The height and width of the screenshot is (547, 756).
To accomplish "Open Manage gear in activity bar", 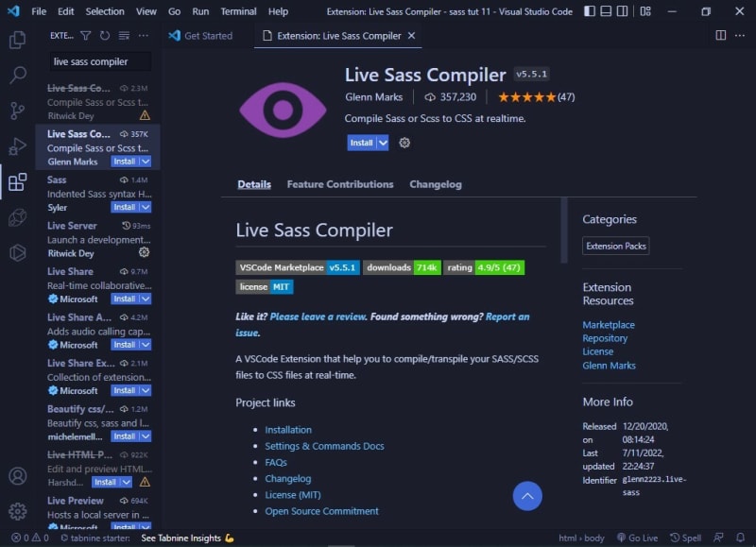I will coord(17,511).
